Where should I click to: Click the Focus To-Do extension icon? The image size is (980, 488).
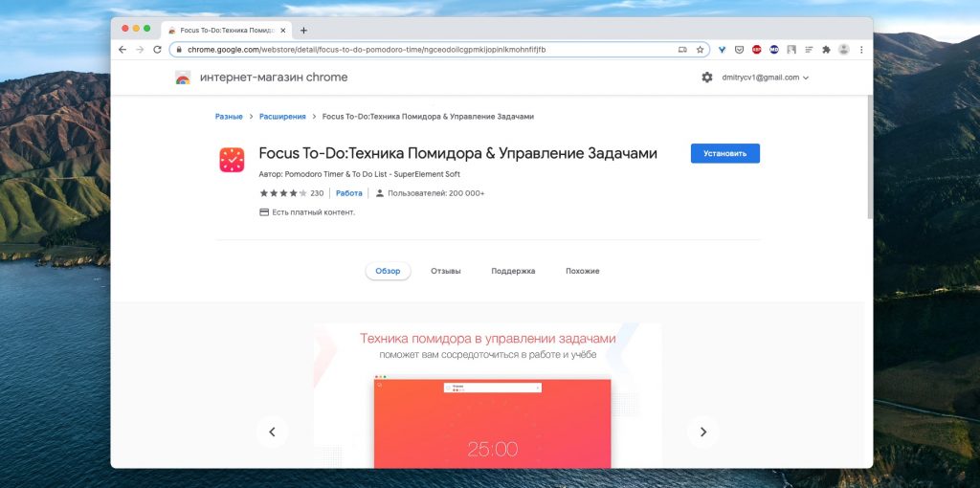(232, 160)
